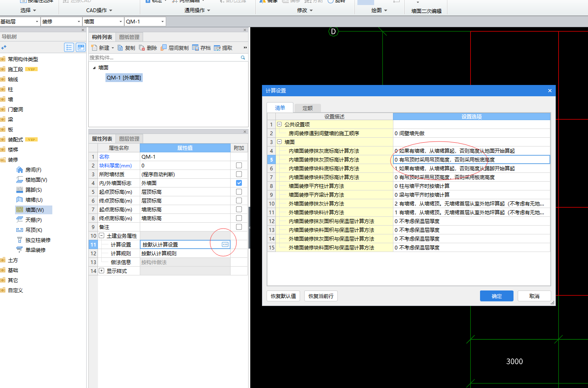The image size is (588, 388).
Task: Toggle 附加 checkbox for 块料厚度(mm)
Action: pos(239,165)
